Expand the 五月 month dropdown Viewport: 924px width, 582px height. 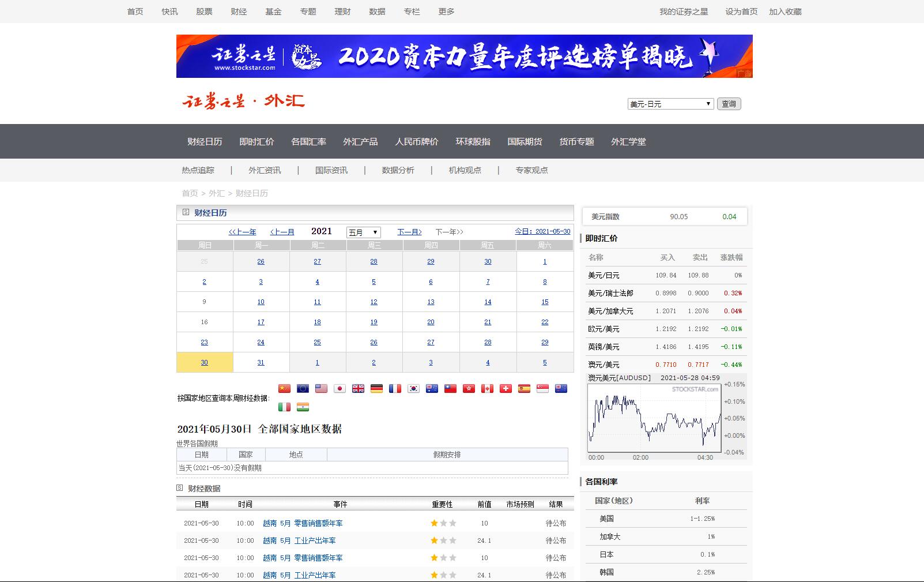pos(363,232)
